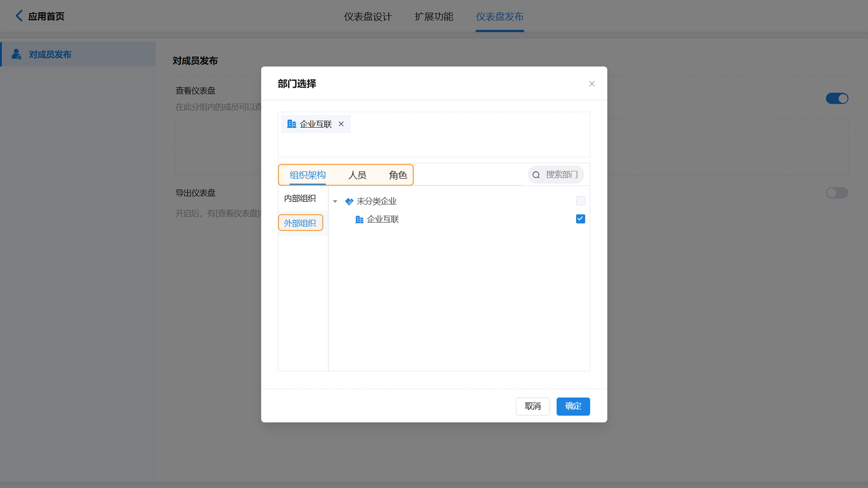Enable the 导出仪表盘 toggle switch

click(x=837, y=193)
